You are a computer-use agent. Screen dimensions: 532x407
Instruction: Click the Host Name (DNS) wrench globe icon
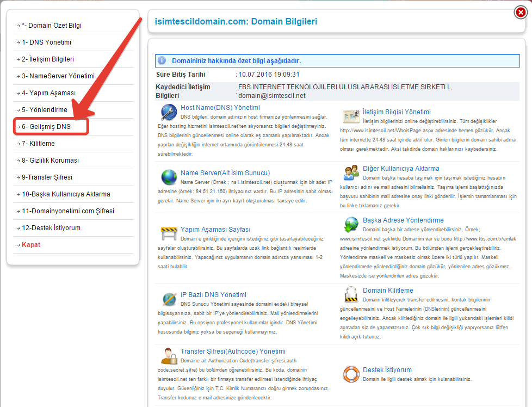tap(169, 112)
